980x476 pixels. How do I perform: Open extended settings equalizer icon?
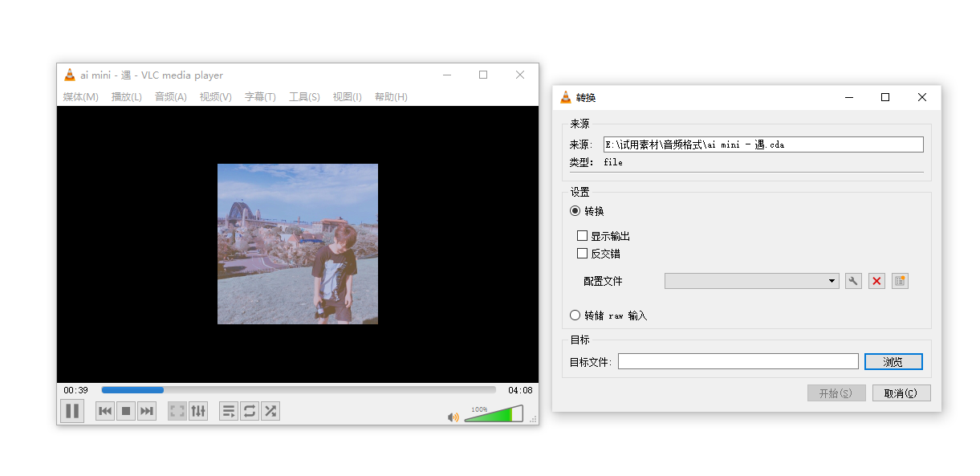pos(198,411)
